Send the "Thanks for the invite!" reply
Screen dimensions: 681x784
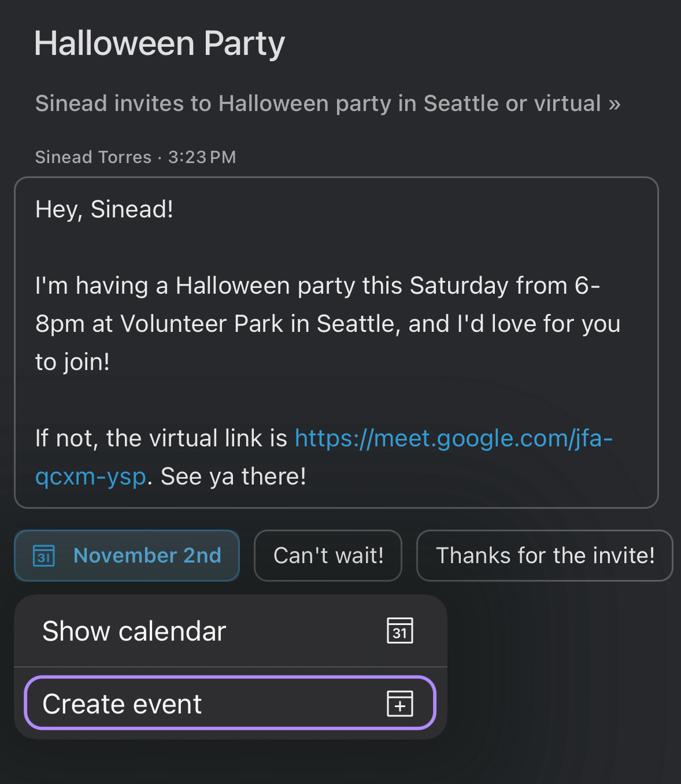coord(545,556)
